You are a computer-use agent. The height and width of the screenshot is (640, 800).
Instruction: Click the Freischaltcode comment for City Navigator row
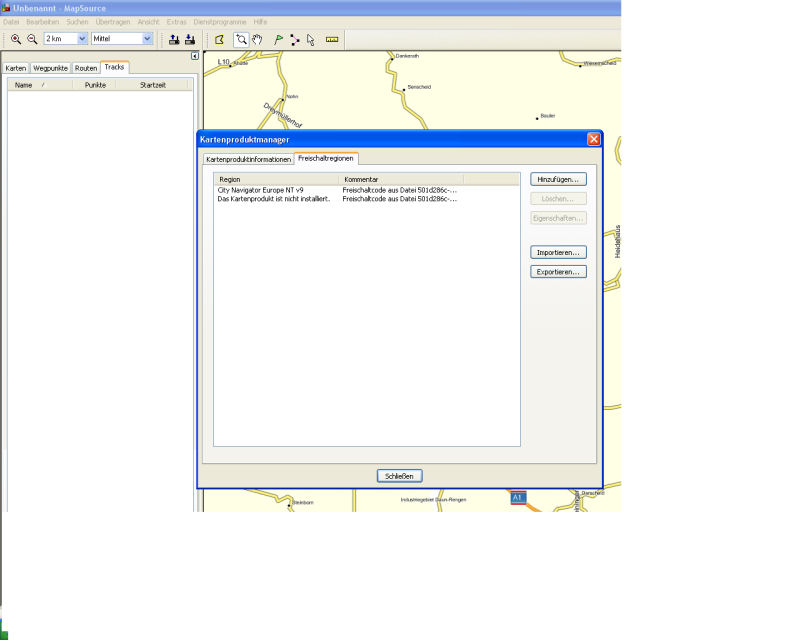point(399,190)
